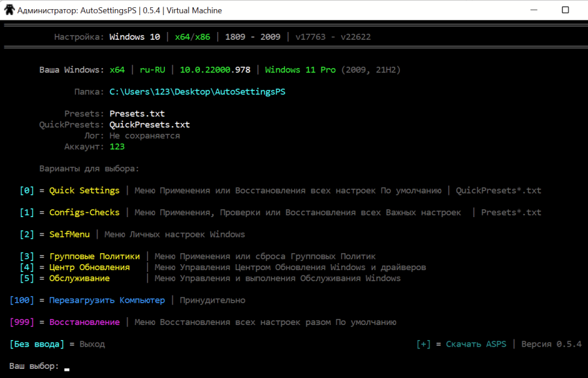Click the magenta 'Восстановление' option
The height and width of the screenshot is (378, 588).
tap(84, 322)
